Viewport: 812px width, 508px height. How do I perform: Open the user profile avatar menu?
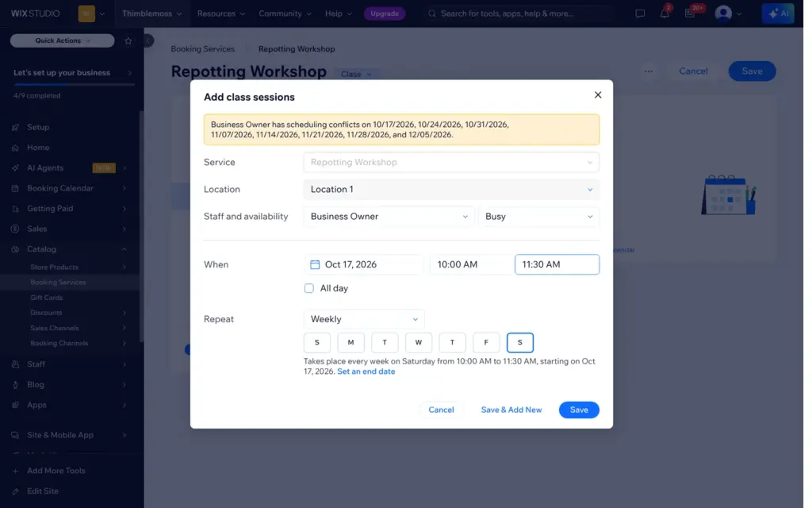723,13
